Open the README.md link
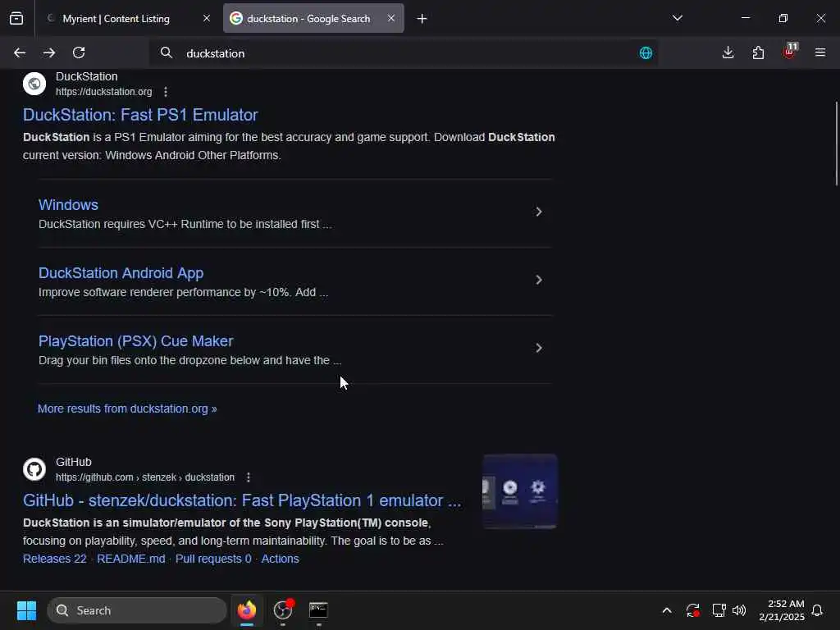Screen dimensions: 840x630 pos(131,559)
